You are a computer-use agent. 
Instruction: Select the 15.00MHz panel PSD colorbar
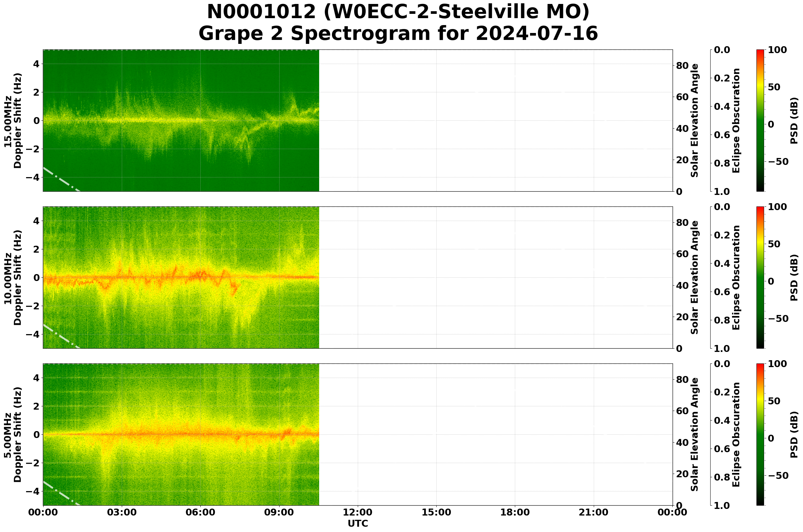[x=760, y=120]
